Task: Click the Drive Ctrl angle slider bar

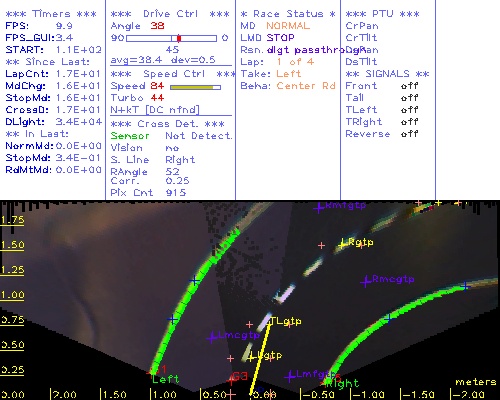Action: 171,38
